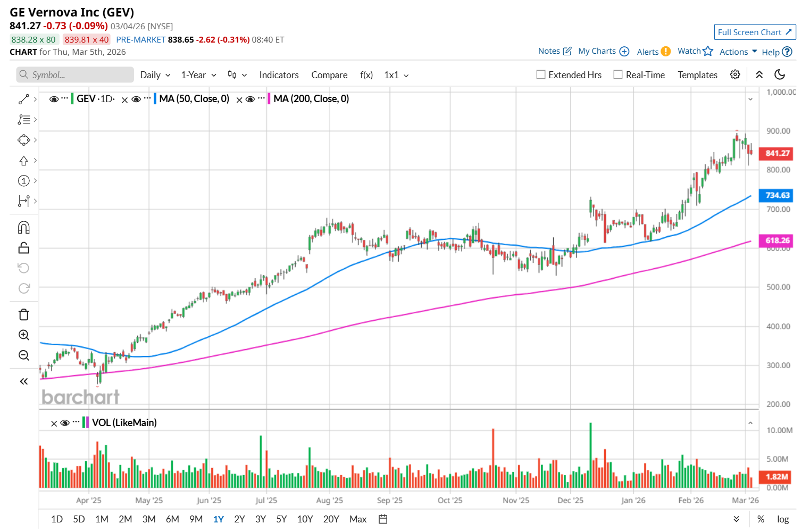Image resolution: width=810 pixels, height=532 pixels.
Task: Click the zoom out magnifier icon
Action: [x=24, y=355]
